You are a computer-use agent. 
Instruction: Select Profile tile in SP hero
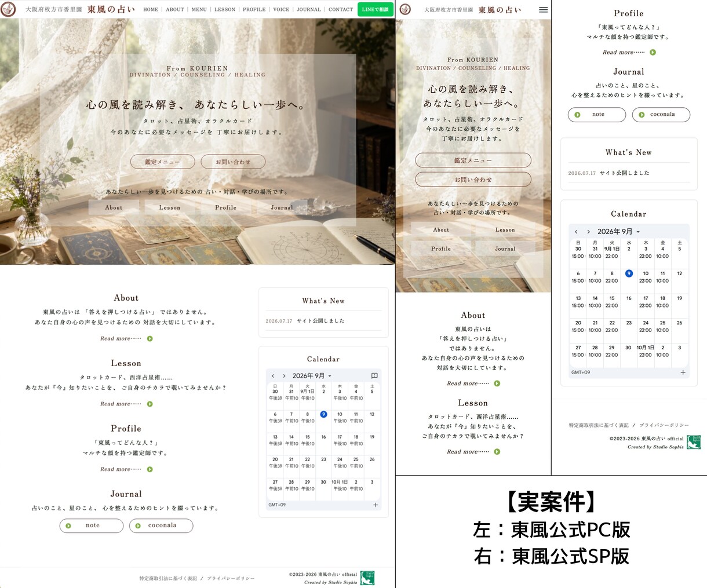[x=441, y=249]
